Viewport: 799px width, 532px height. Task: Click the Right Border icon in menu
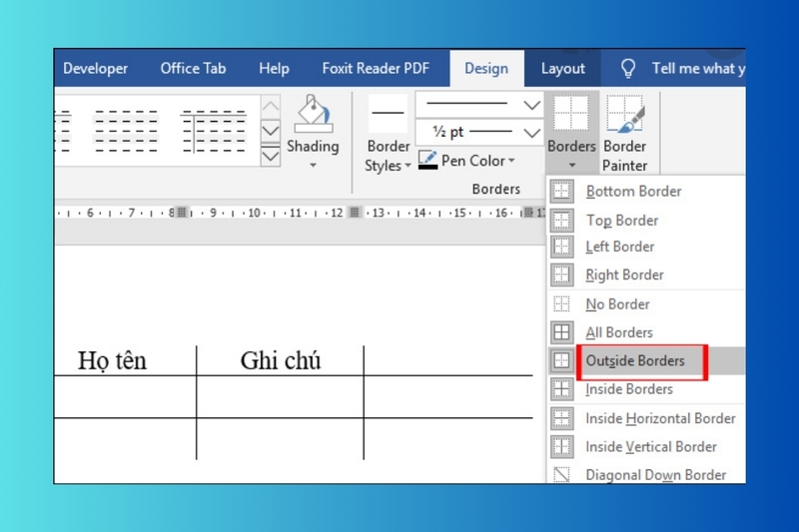click(561, 274)
